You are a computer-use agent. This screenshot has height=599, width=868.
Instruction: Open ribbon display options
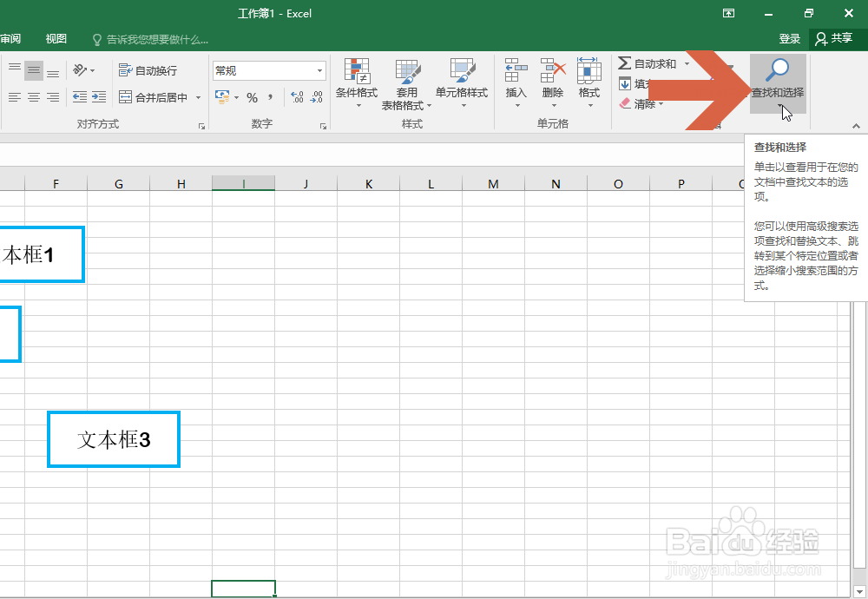728,13
